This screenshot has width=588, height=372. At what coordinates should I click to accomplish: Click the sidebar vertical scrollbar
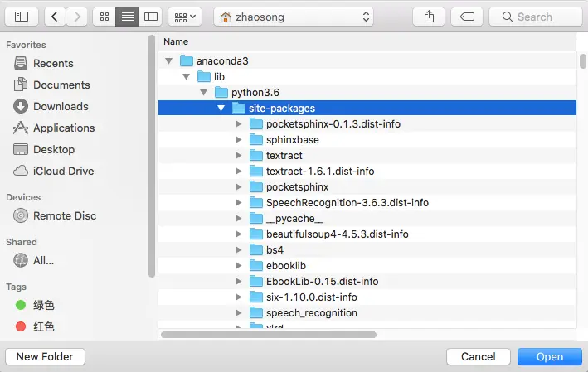tap(152, 157)
